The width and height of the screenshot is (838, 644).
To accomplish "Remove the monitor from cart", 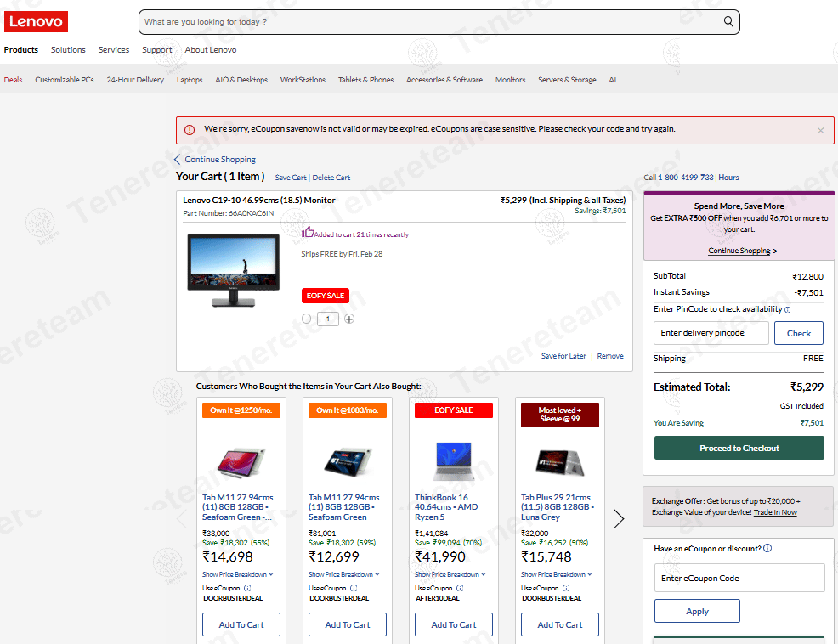I will click(610, 356).
